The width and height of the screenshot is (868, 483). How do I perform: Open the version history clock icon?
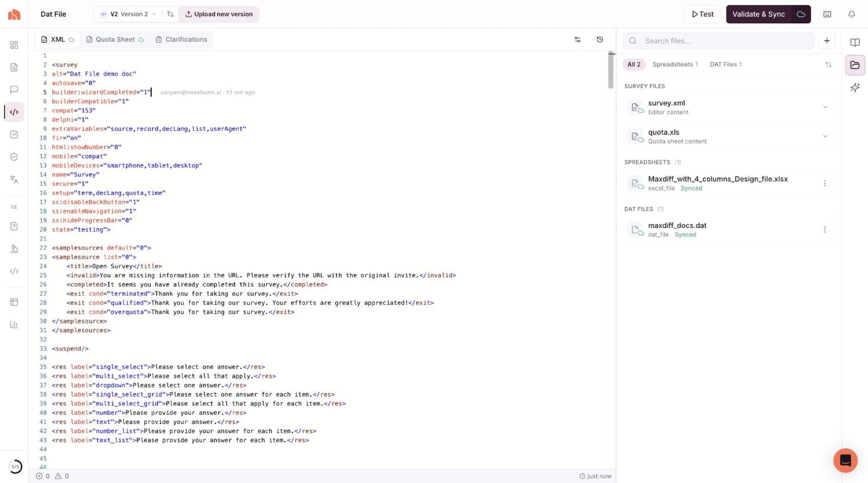coord(599,40)
